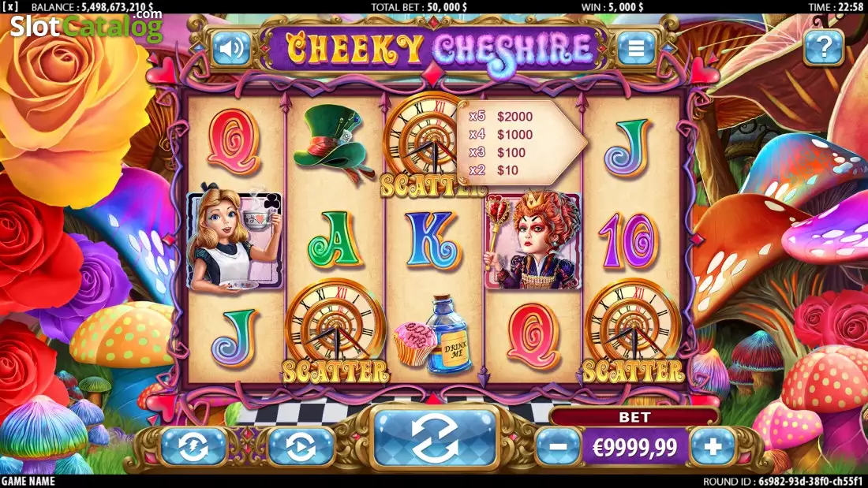Click the scatter payout table popup

click(520, 143)
